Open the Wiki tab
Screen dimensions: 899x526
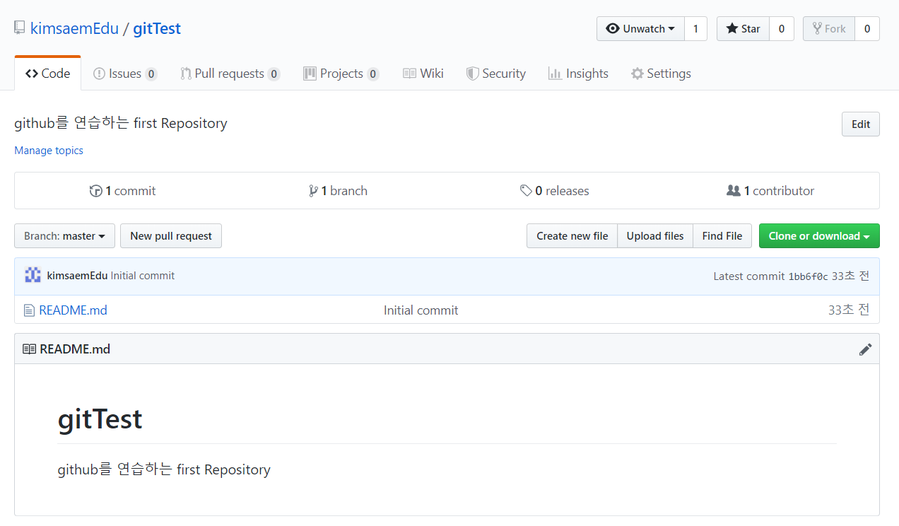(423, 73)
